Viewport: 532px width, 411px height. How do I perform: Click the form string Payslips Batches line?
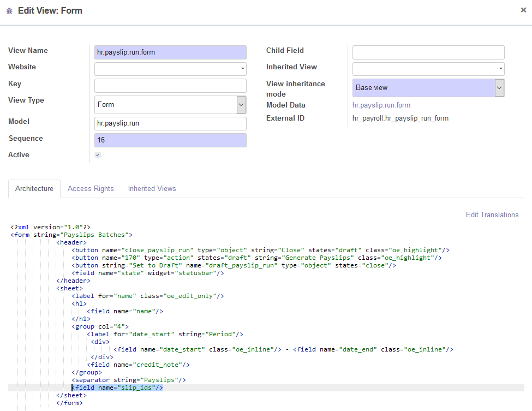pyautogui.click(x=71, y=235)
